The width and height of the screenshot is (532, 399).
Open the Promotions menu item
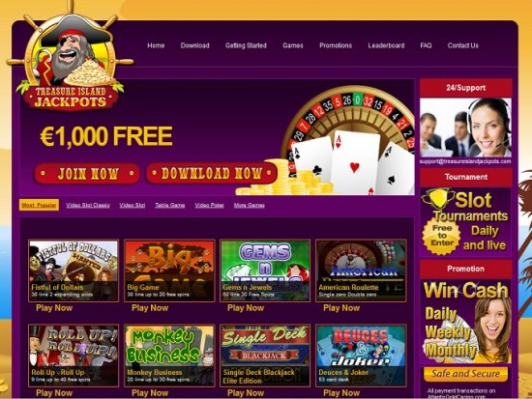(x=336, y=45)
